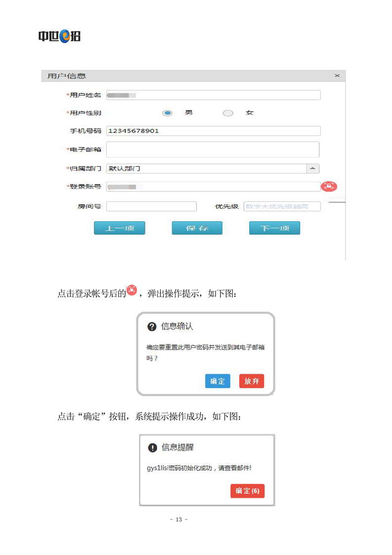Close the 用户信息 dialog with the X
Screen dimensions: 392x555
(x=337, y=76)
